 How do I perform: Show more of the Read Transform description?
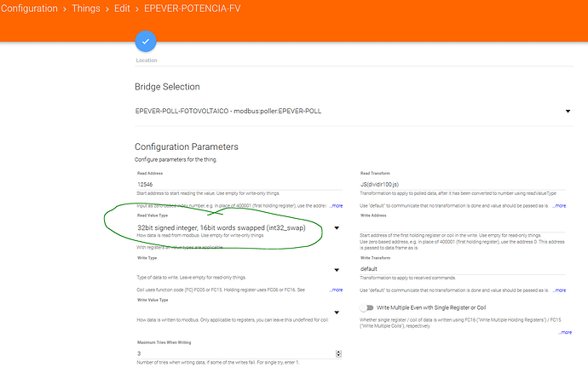559,206
